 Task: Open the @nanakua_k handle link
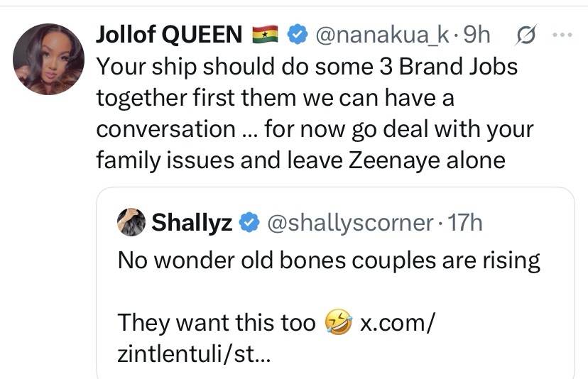[383, 35]
